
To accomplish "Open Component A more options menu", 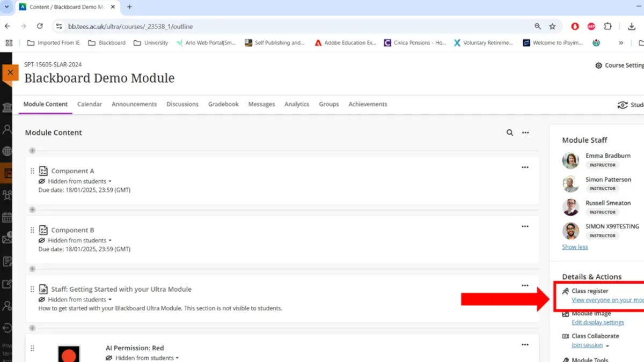I will pyautogui.click(x=525, y=167).
